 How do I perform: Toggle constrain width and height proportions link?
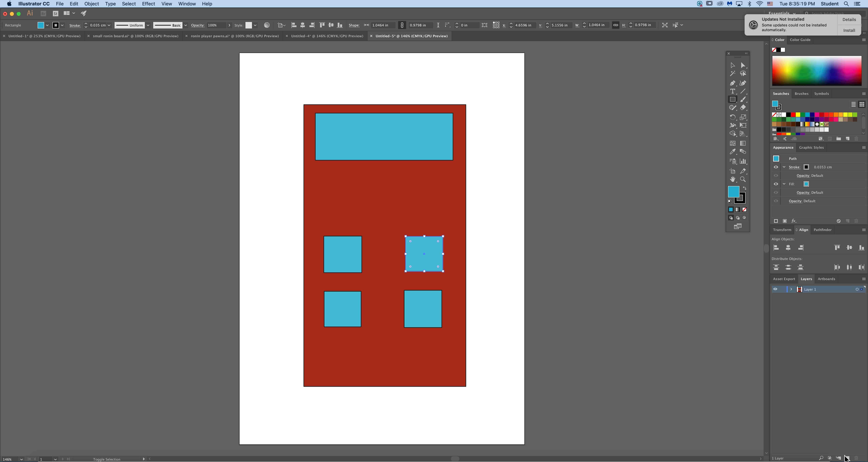[x=616, y=25]
